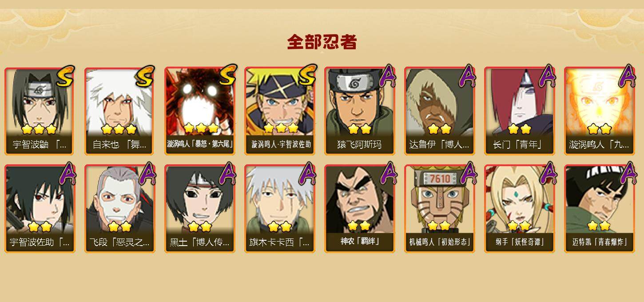
Task: Choose the 漩涡鸣人·宇智波佐助 card
Action: (280, 111)
